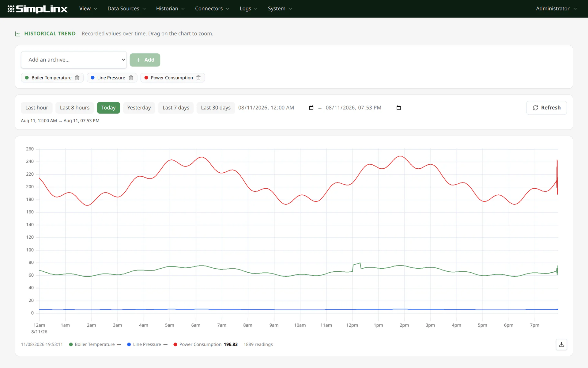Click the Power Consumption archive chip label
Screen dimensions: 588x368
(x=172, y=78)
